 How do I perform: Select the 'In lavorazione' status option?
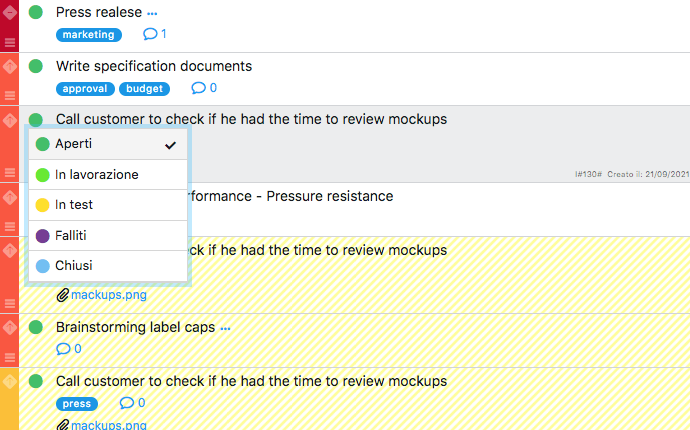tap(97, 175)
